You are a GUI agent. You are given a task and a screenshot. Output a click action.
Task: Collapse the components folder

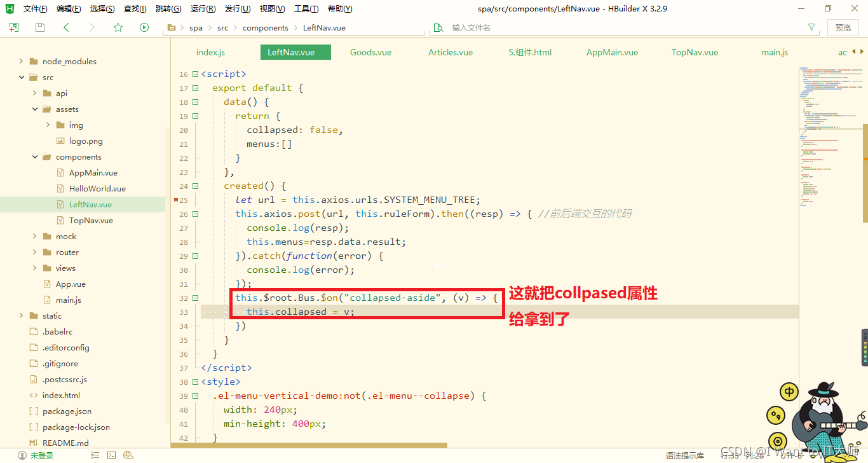click(34, 157)
